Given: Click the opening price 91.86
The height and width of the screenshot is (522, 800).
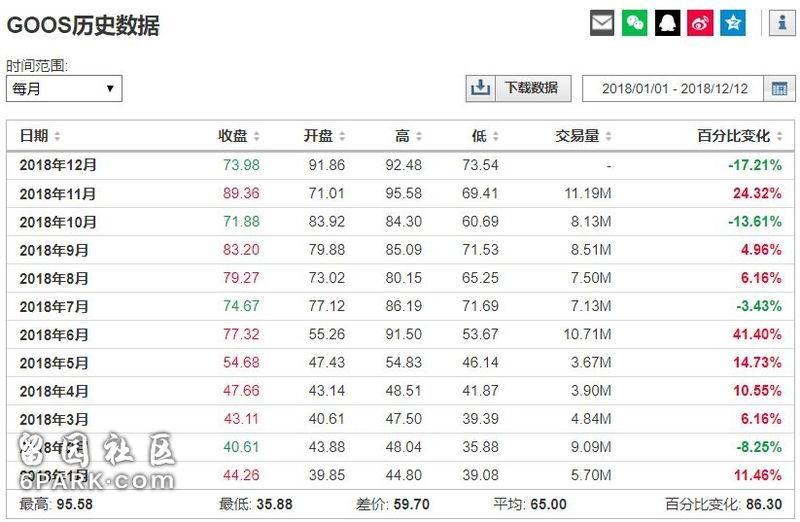Looking at the screenshot, I should [327, 165].
